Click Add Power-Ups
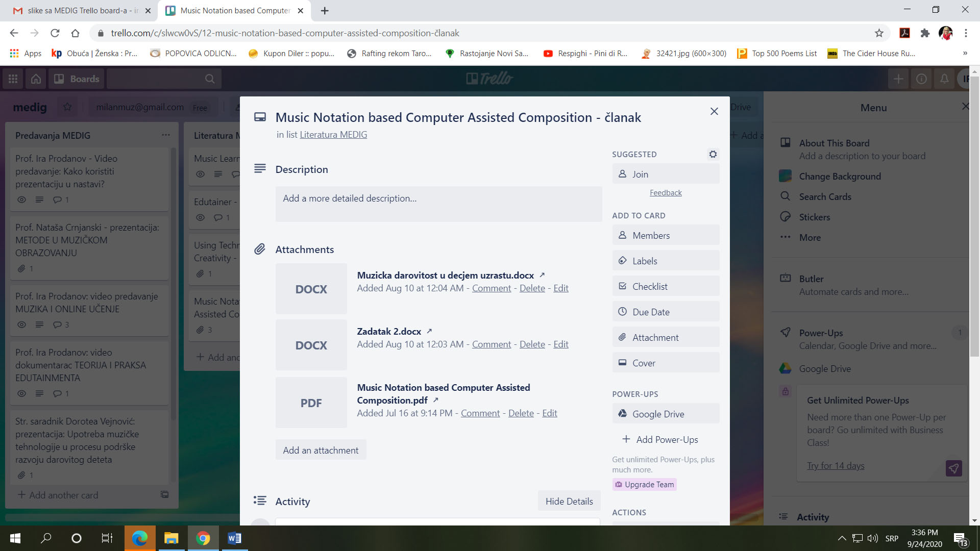The width and height of the screenshot is (980, 551). tap(666, 439)
